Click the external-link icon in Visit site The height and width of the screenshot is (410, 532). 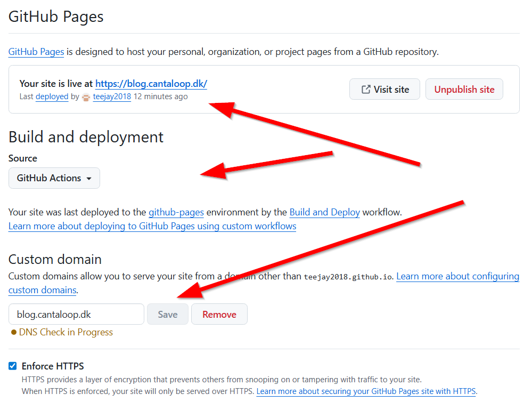(x=366, y=90)
